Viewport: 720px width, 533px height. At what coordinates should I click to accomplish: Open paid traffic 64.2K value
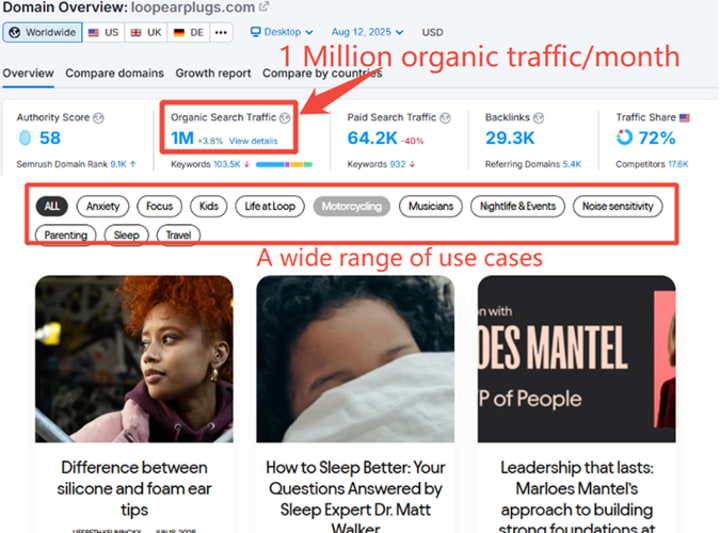pyautogui.click(x=372, y=138)
